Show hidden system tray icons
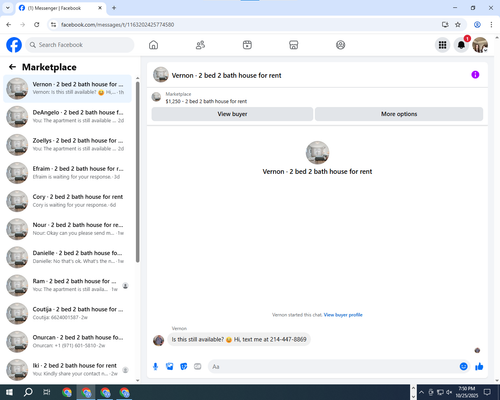The image size is (500, 400). tap(421, 392)
